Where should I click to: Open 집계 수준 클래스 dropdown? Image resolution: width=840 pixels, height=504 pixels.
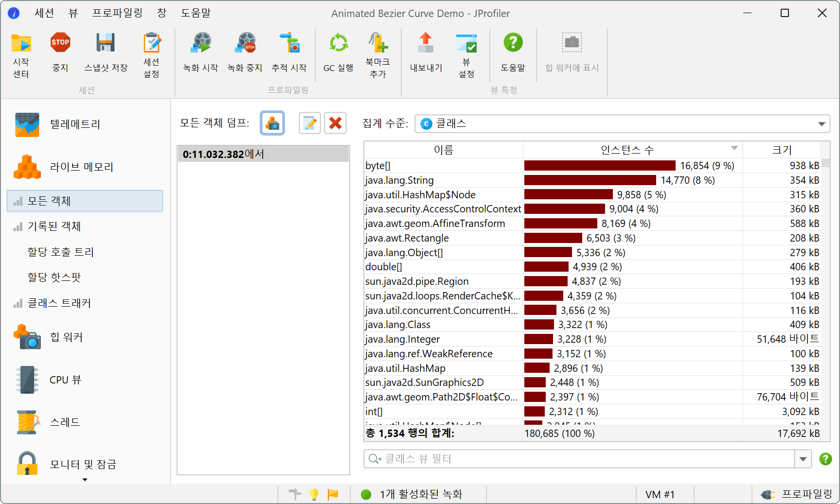622,123
